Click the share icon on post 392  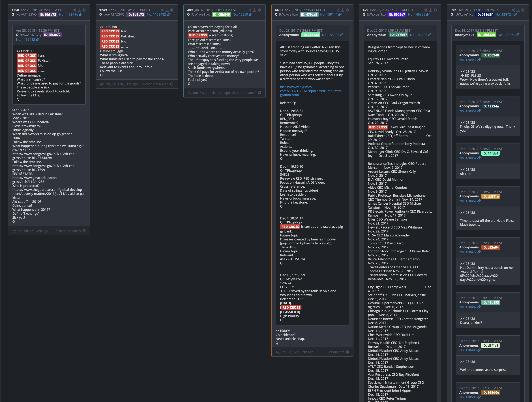point(513,10)
